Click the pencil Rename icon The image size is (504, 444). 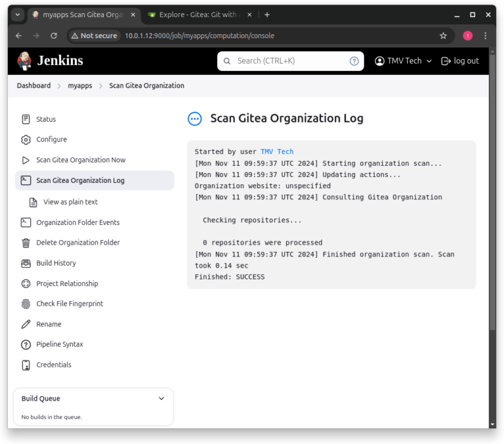pyautogui.click(x=26, y=324)
